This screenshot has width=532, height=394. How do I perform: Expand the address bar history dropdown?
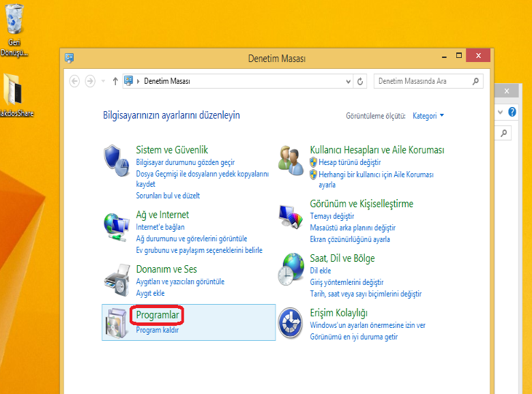[348, 81]
